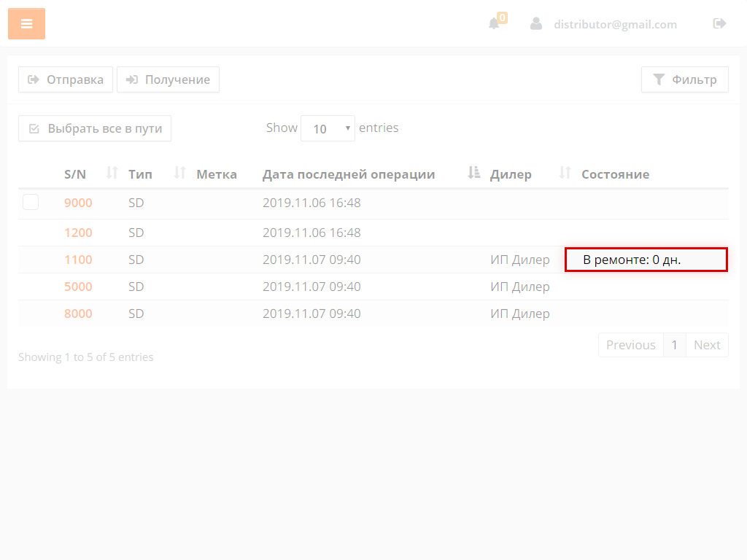Go to Previous page
The height and width of the screenshot is (560, 747).
pyautogui.click(x=630, y=345)
